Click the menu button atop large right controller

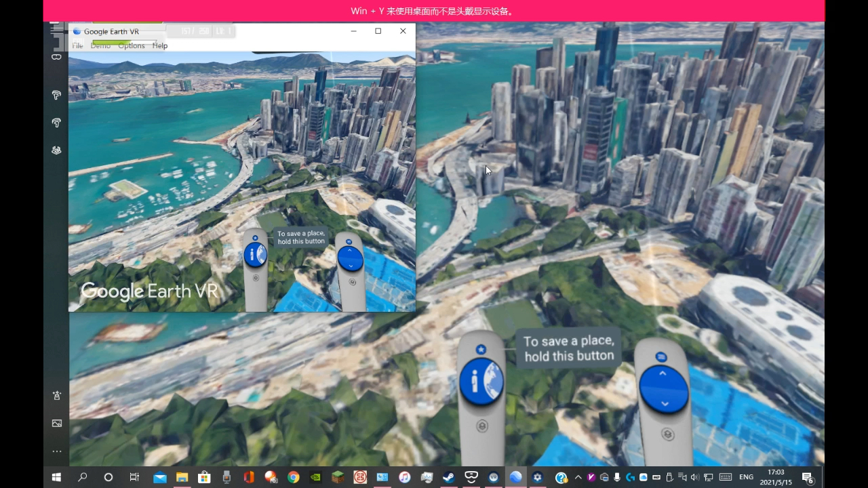(661, 357)
